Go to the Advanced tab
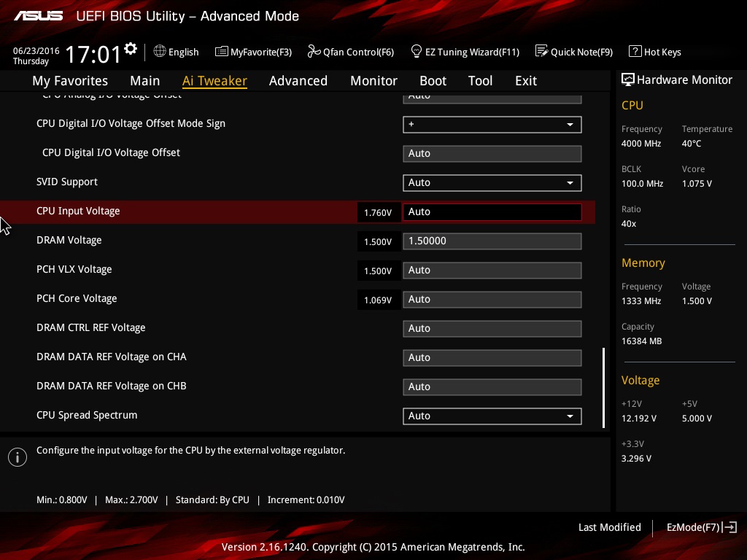Viewport: 747px width, 560px height. (298, 81)
